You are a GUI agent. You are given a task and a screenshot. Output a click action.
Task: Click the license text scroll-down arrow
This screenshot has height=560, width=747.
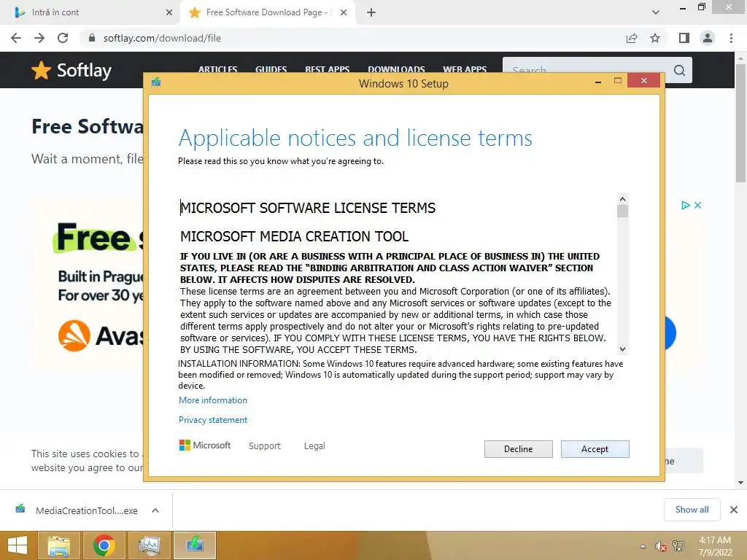point(622,349)
